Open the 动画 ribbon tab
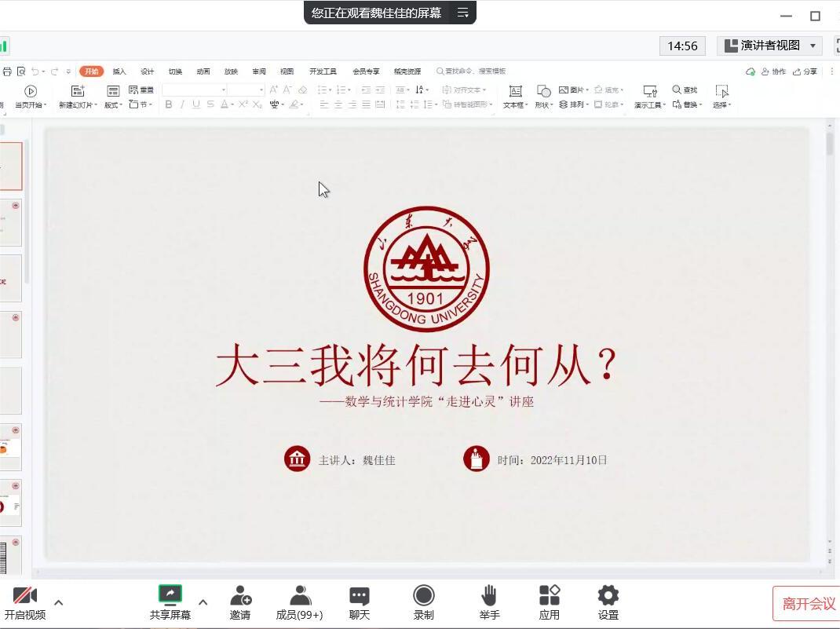Image resolution: width=840 pixels, height=629 pixels. tap(203, 71)
